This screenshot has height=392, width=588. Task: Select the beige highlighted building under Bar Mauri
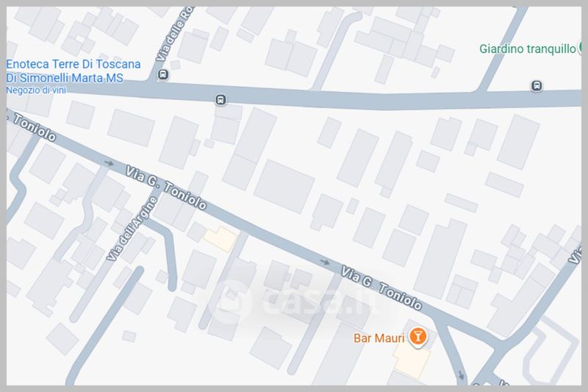(412, 360)
